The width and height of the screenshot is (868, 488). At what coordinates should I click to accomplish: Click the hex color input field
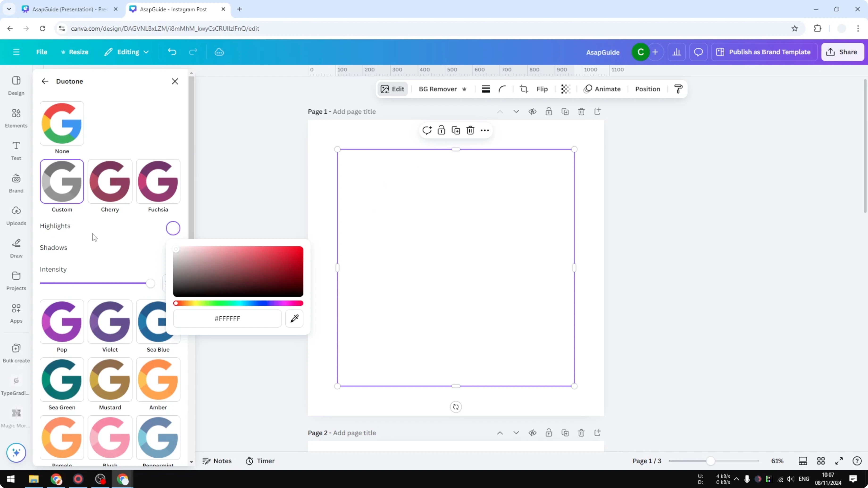click(227, 318)
